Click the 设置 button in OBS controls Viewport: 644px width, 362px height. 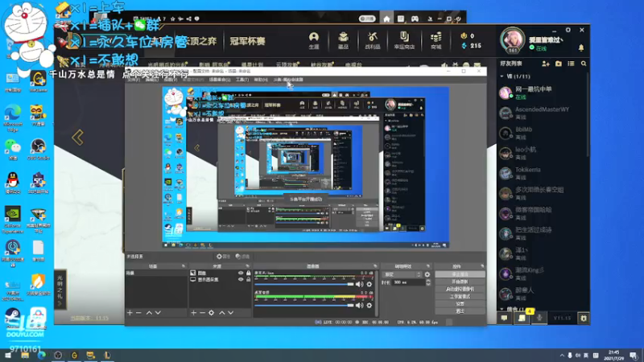point(460,304)
